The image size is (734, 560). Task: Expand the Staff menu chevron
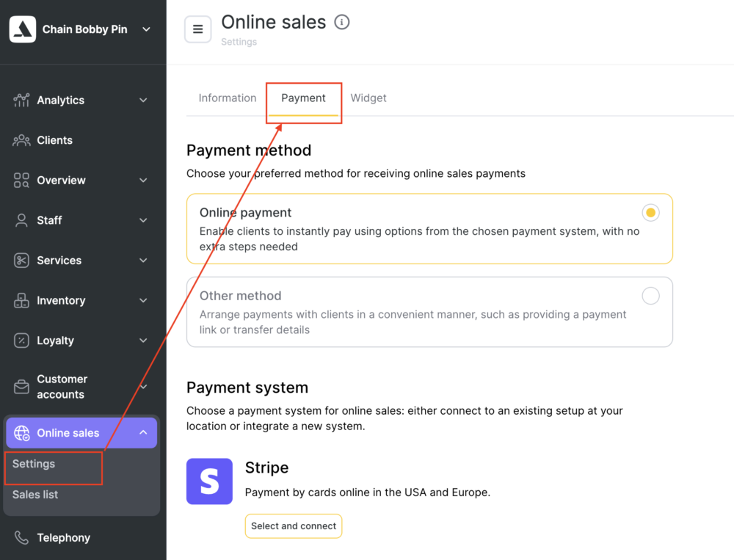click(143, 220)
